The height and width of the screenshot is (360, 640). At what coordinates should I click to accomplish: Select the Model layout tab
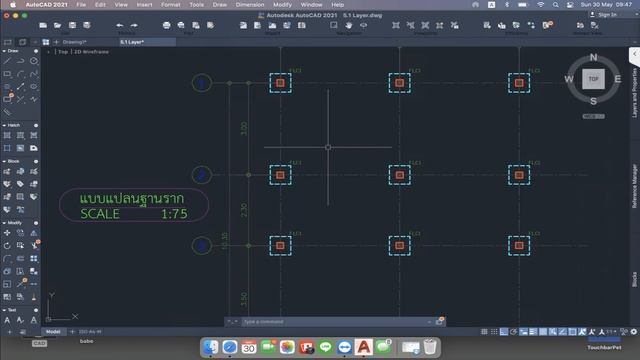pyautogui.click(x=53, y=332)
